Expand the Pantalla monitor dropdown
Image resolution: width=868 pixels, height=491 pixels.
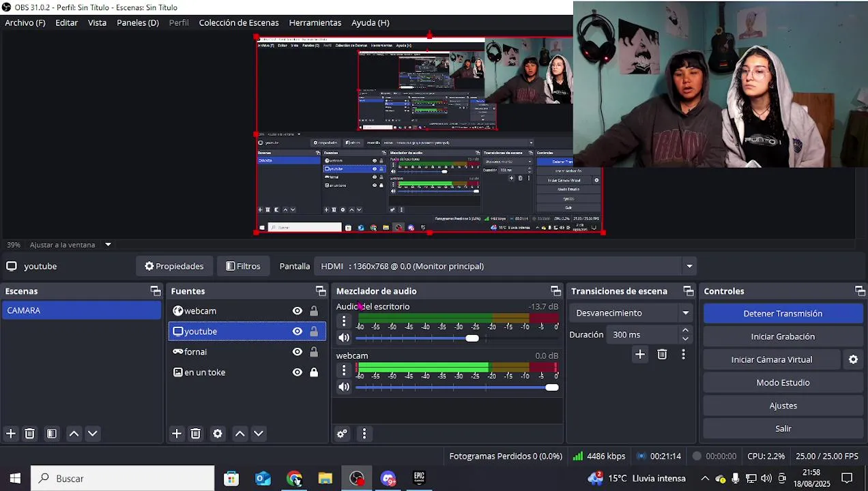tap(689, 267)
